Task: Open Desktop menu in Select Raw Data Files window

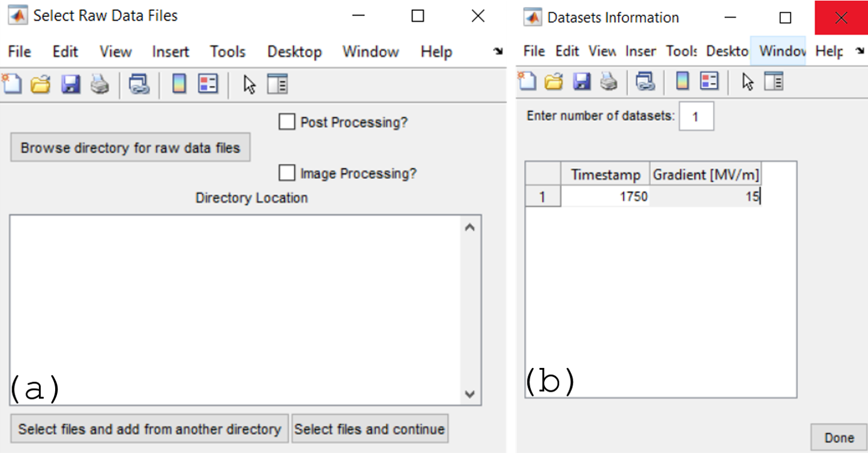Action: point(294,52)
